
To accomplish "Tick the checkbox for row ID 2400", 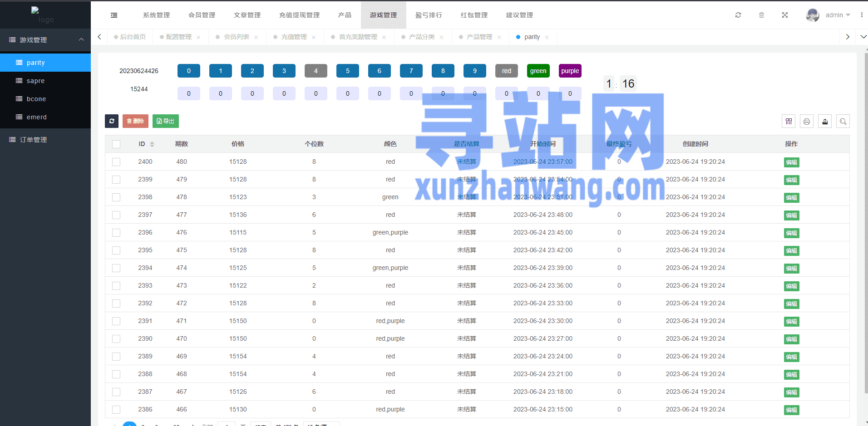I will [116, 162].
